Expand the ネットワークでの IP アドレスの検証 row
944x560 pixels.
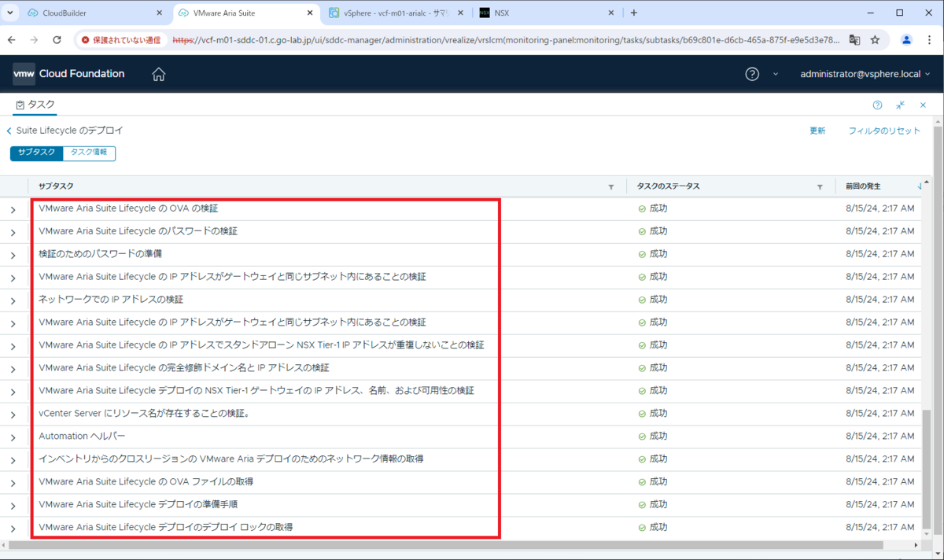[13, 300]
